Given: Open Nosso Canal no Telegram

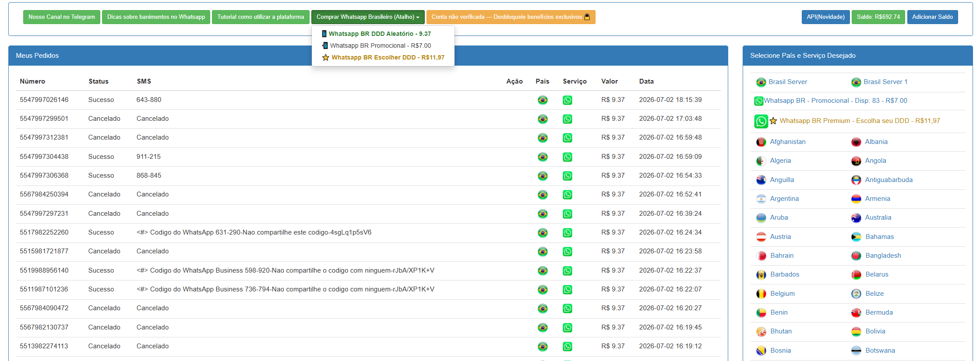Looking at the screenshot, I should [62, 17].
